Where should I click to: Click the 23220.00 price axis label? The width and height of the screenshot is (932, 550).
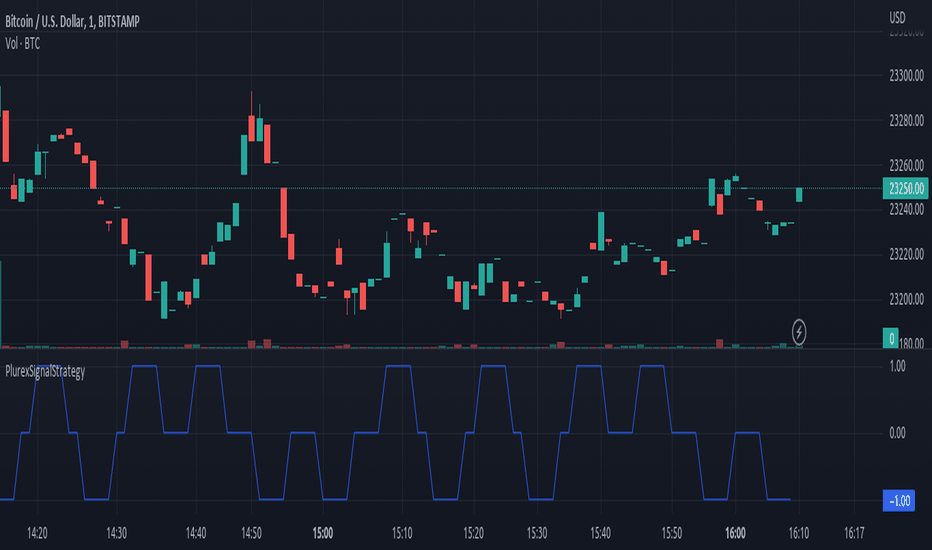tap(906, 254)
